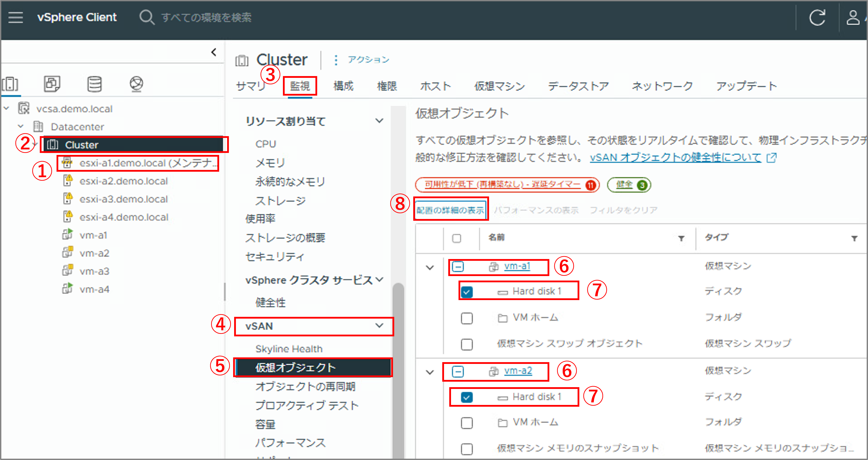
Task: Select ストレージの概要 menu item
Action: 285,238
